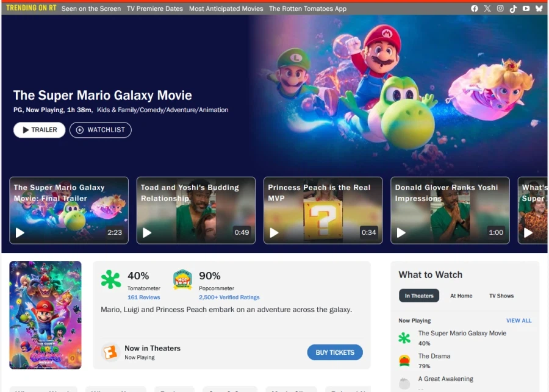
Task: Switch to the At Home tab
Action: pos(461,296)
